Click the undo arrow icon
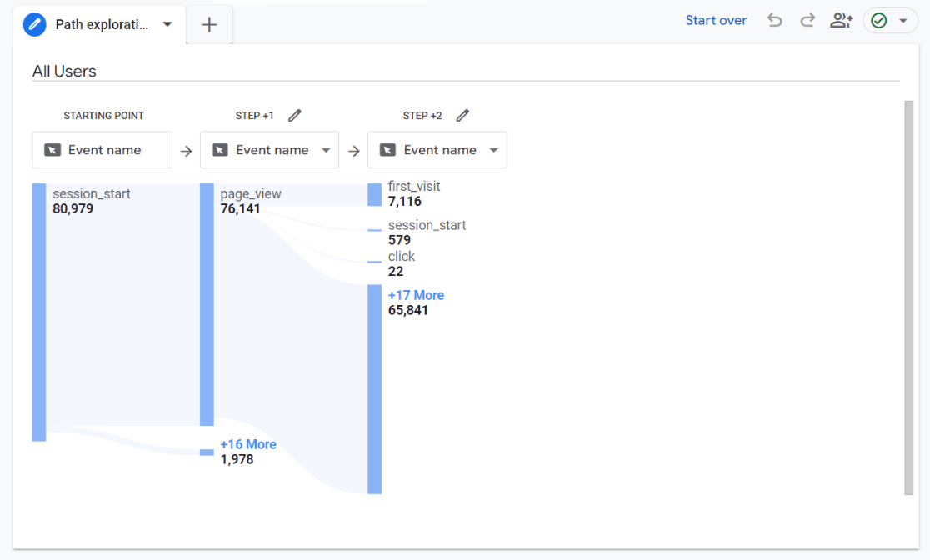This screenshot has width=930, height=560. coord(774,20)
